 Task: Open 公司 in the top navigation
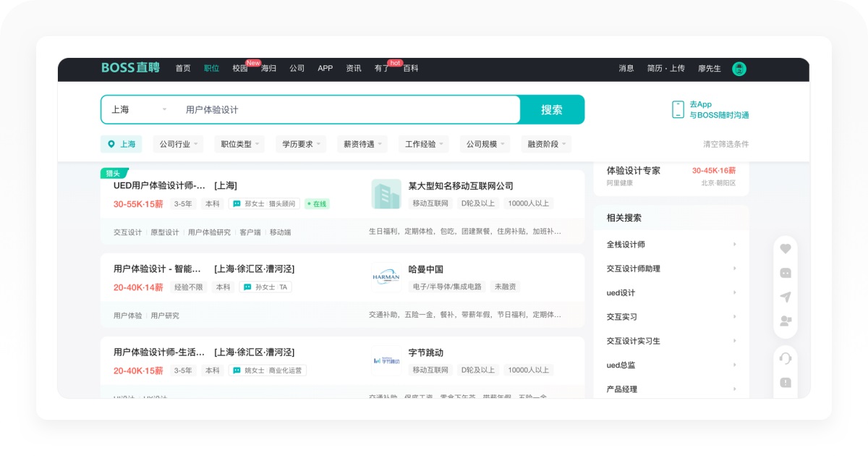click(x=297, y=68)
